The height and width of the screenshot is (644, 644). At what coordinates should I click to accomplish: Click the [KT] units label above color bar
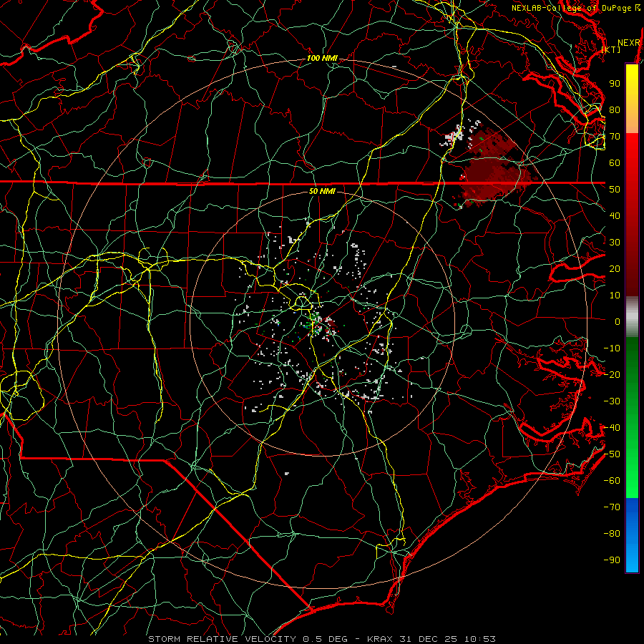611,49
